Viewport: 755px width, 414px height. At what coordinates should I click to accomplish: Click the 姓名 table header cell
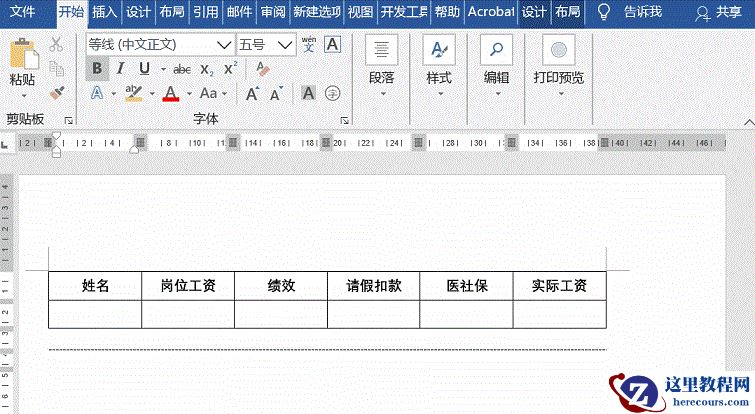point(95,285)
